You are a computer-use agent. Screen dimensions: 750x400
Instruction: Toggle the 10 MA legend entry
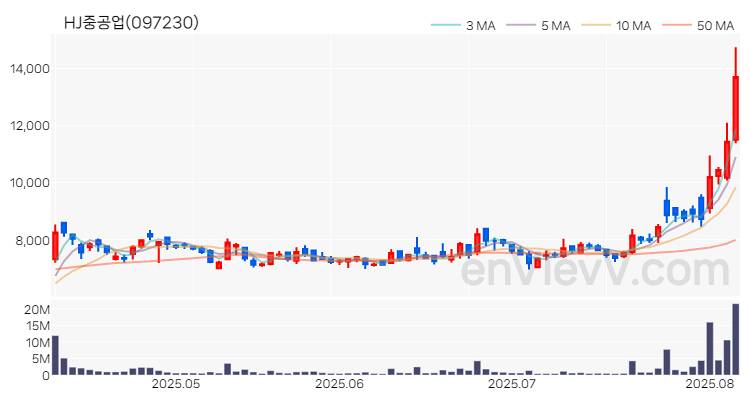617,25
